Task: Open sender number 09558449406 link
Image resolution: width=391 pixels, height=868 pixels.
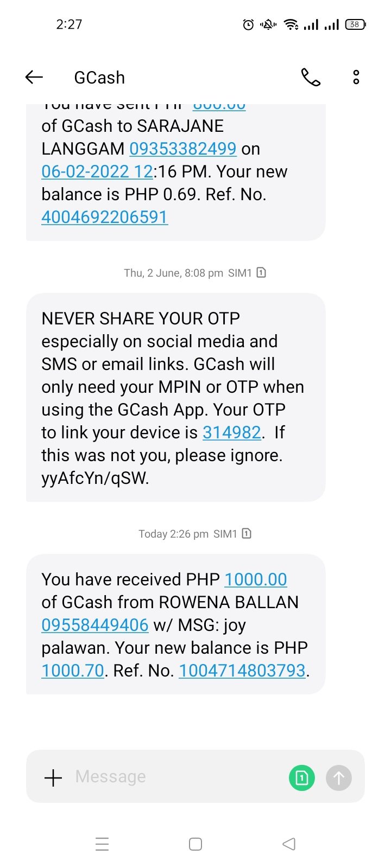Action: point(95,625)
